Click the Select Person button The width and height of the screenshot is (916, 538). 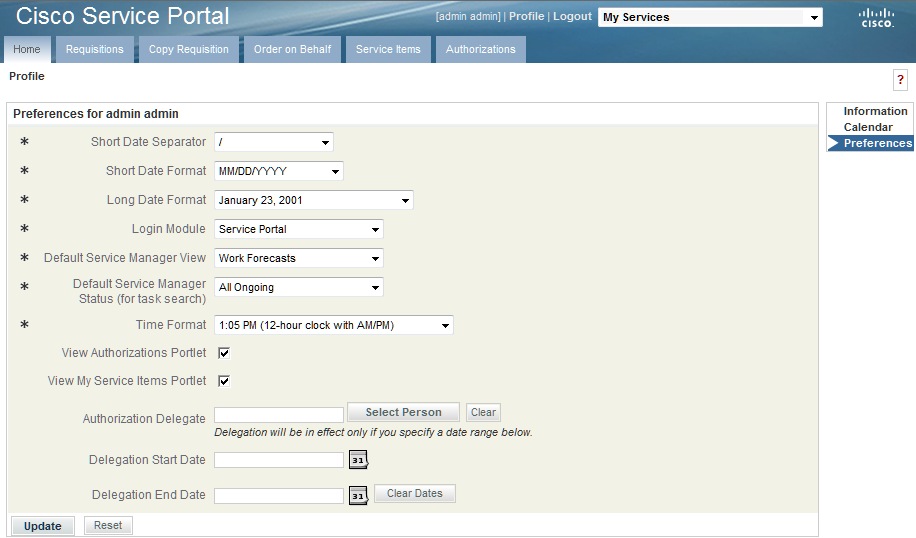404,412
